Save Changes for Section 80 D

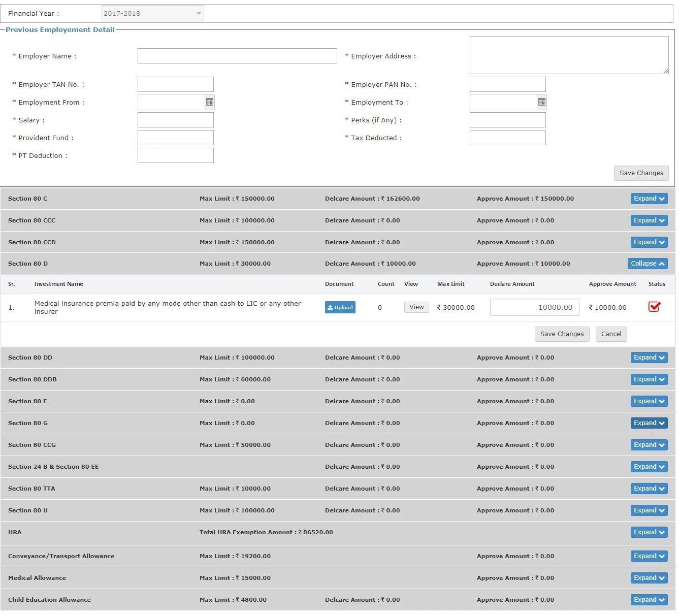click(562, 334)
